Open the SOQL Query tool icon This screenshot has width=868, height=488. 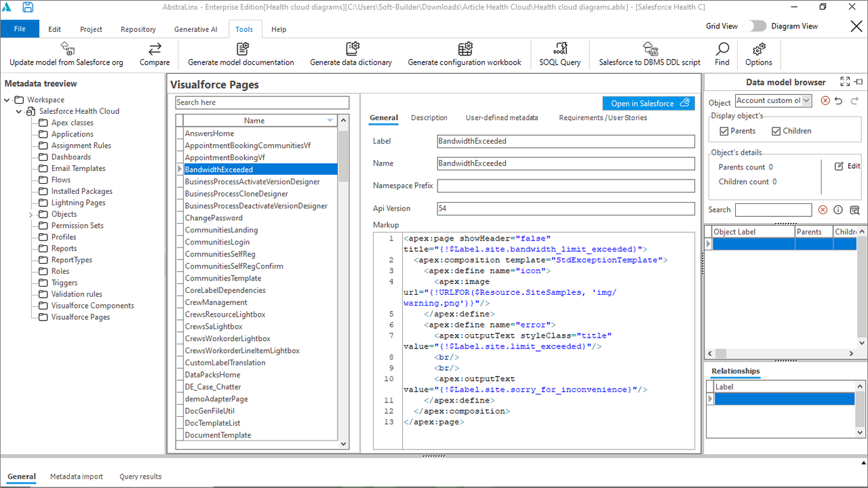[x=560, y=49]
